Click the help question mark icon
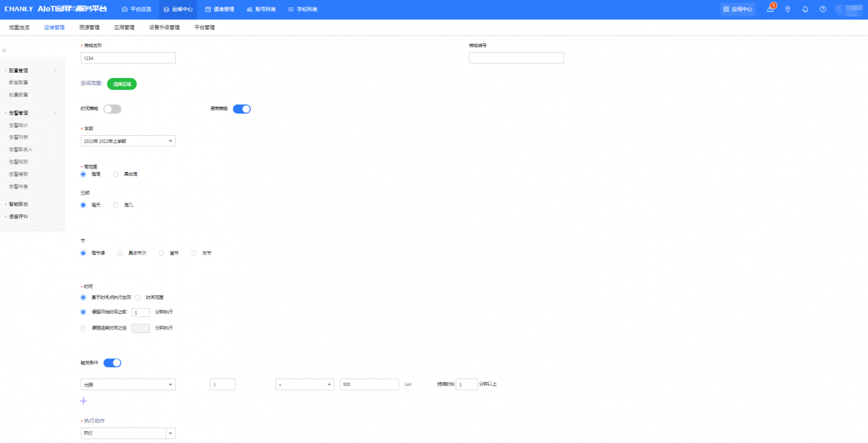The height and width of the screenshot is (443, 868). (823, 10)
